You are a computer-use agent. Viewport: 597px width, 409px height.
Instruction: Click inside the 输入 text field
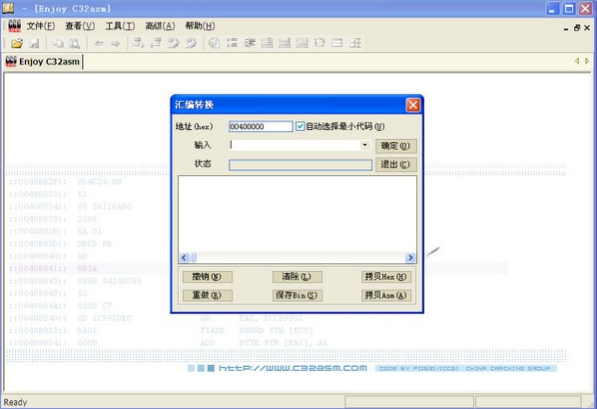(294, 145)
